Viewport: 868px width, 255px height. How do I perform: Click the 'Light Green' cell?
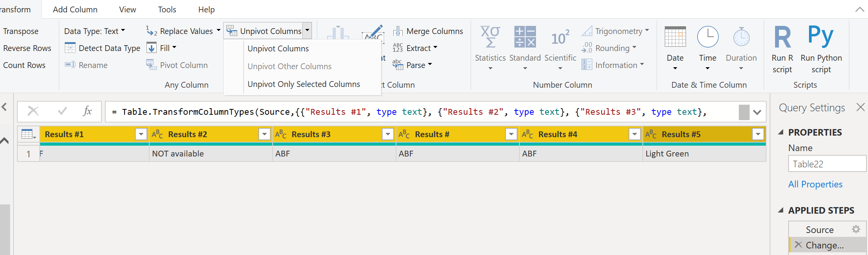pyautogui.click(x=704, y=154)
